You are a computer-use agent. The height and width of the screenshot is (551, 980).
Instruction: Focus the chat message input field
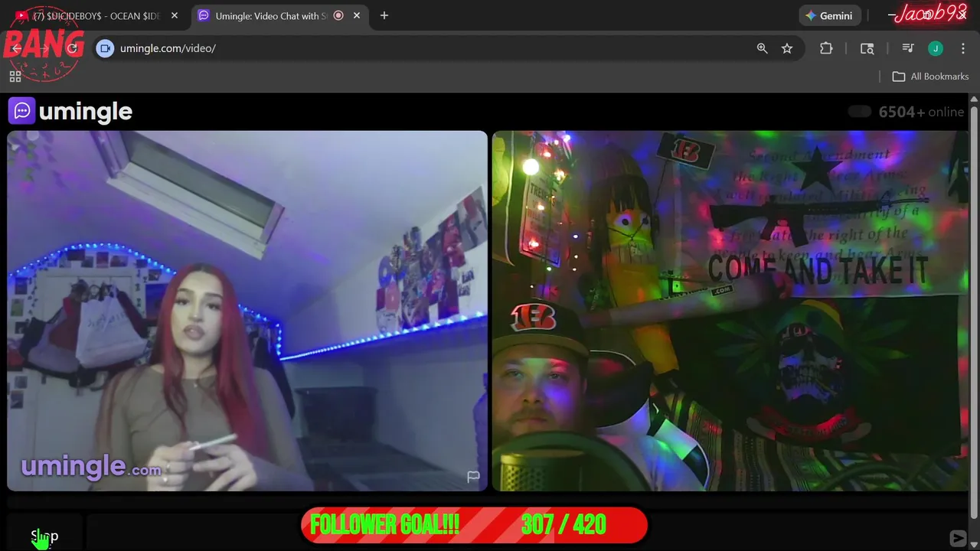coord(517,534)
